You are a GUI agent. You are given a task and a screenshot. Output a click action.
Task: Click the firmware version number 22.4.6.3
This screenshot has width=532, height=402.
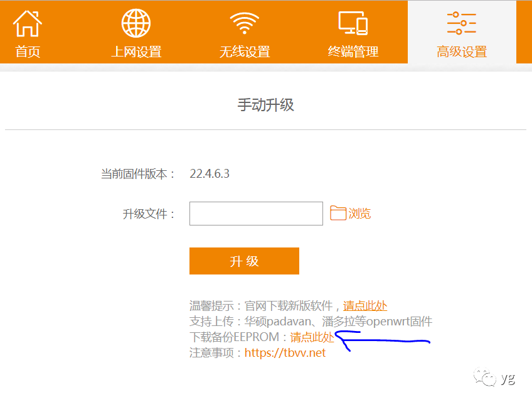pyautogui.click(x=210, y=174)
